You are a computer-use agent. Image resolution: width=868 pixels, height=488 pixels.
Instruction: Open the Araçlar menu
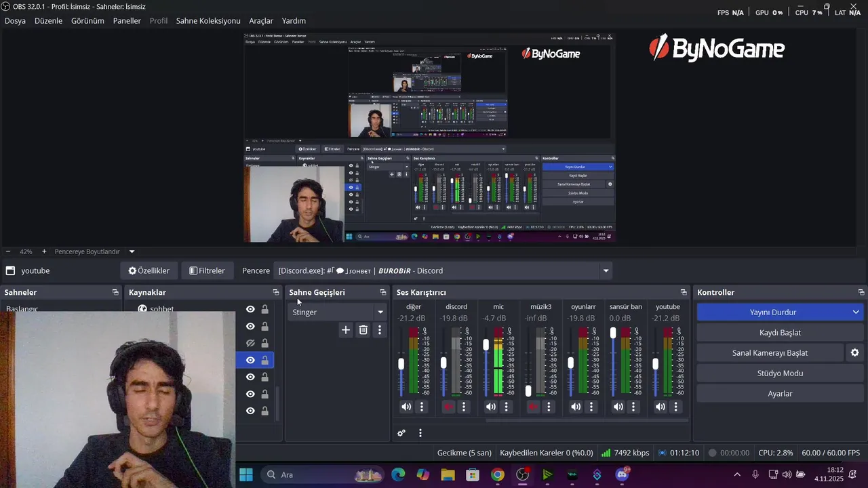(261, 20)
